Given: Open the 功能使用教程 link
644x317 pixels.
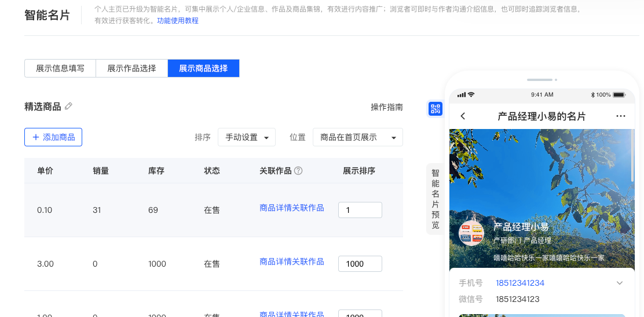Looking at the screenshot, I should [x=178, y=21].
